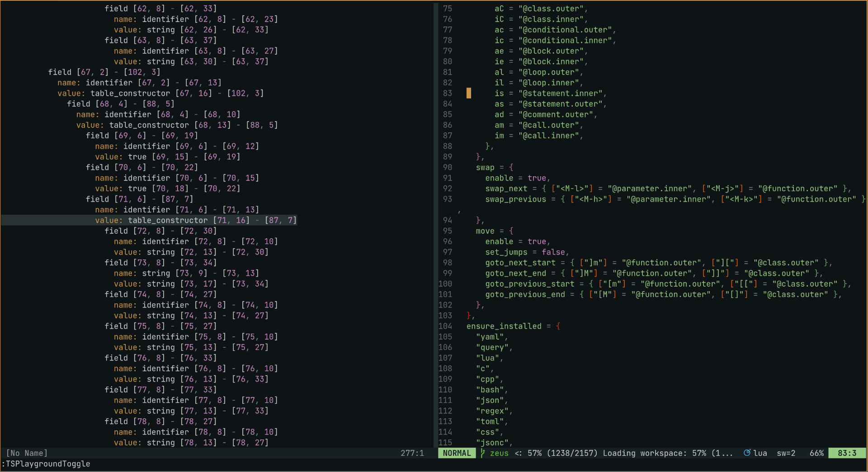The image size is (868, 472).
Task: Click the cursor position indicator 83:3
Action: tap(847, 453)
